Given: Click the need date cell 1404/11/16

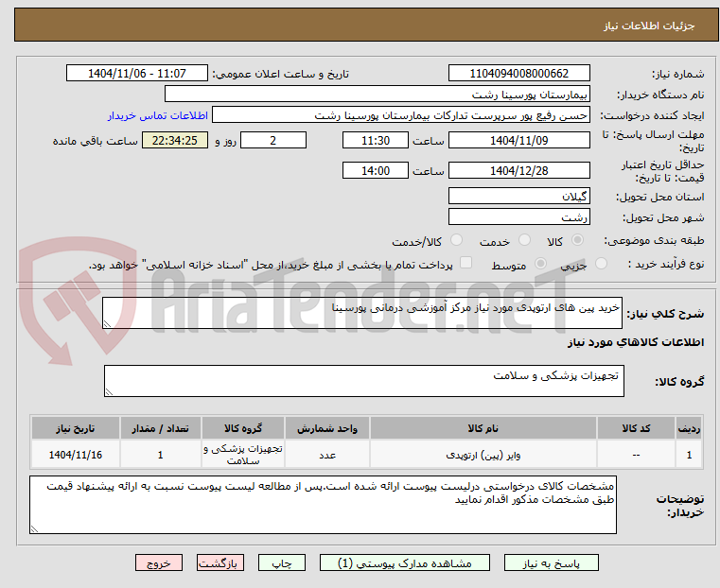Looking at the screenshot, I should coord(76,455).
